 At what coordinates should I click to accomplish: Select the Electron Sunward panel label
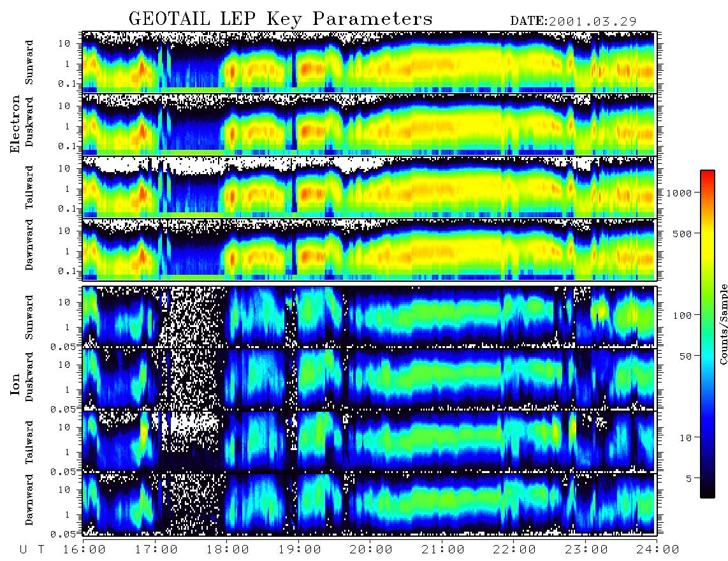pos(29,62)
